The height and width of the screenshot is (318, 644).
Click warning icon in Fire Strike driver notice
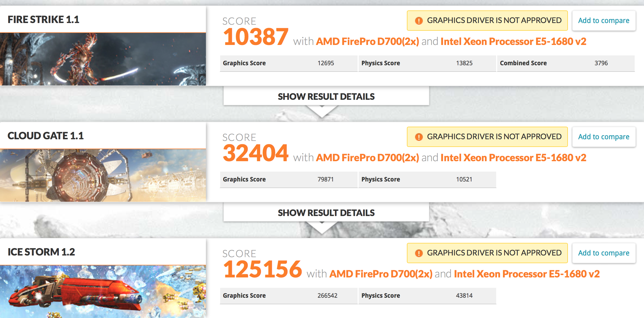click(x=419, y=21)
